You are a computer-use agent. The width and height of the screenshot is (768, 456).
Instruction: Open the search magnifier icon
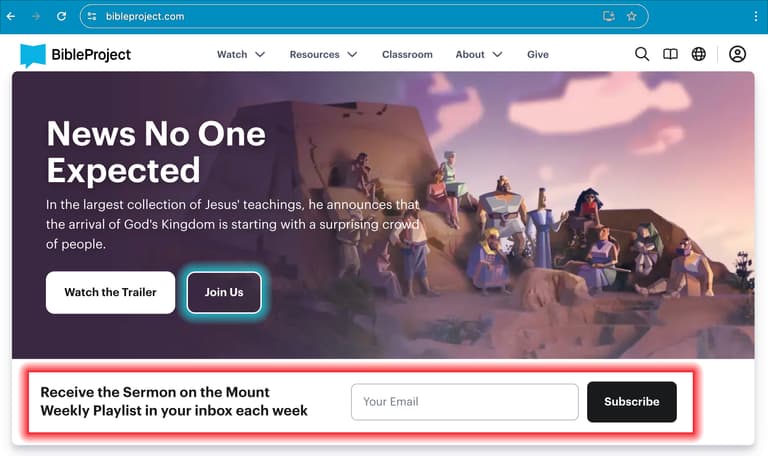point(642,54)
